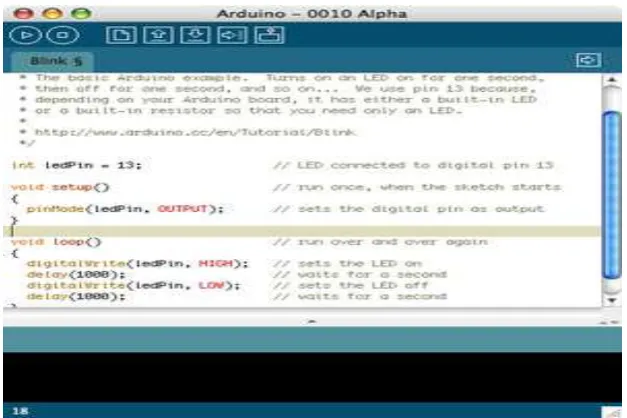The height and width of the screenshot is (418, 627).
Task: Select the Blink sketch tab
Action: coord(54,61)
